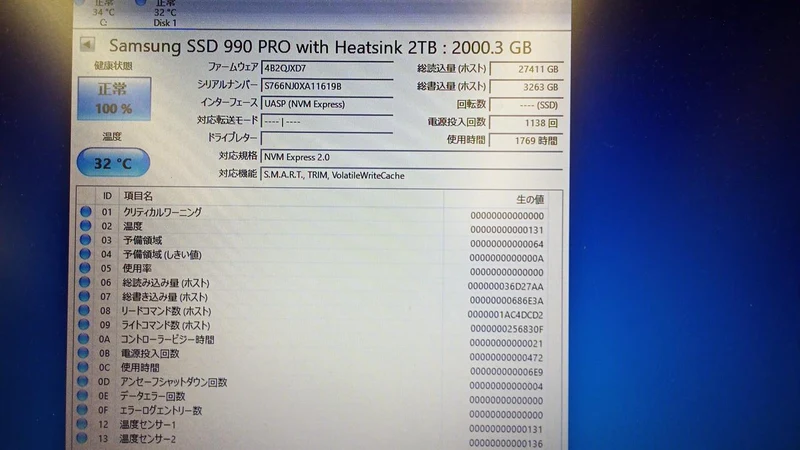Click total host writes value 3263 GB
The height and width of the screenshot is (450, 800).
526,87
